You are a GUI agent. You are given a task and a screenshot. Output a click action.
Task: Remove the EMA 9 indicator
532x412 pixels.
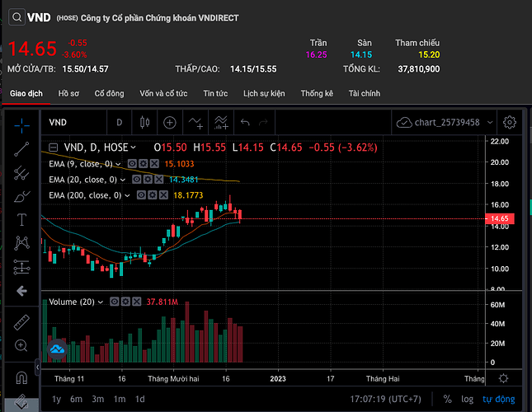tap(154, 164)
